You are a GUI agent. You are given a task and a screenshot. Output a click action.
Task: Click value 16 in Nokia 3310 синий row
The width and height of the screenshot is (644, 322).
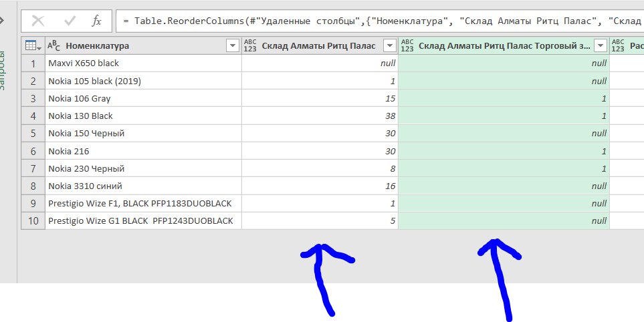320,186
